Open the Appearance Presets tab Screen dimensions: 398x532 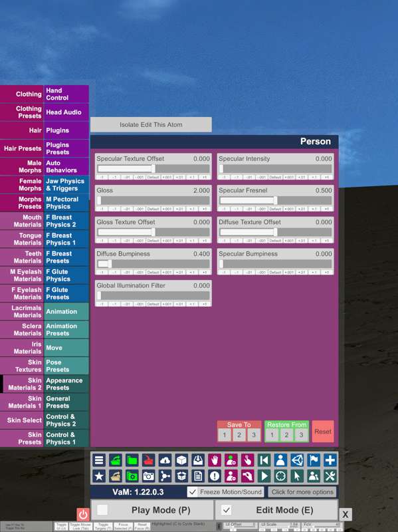coord(66,384)
